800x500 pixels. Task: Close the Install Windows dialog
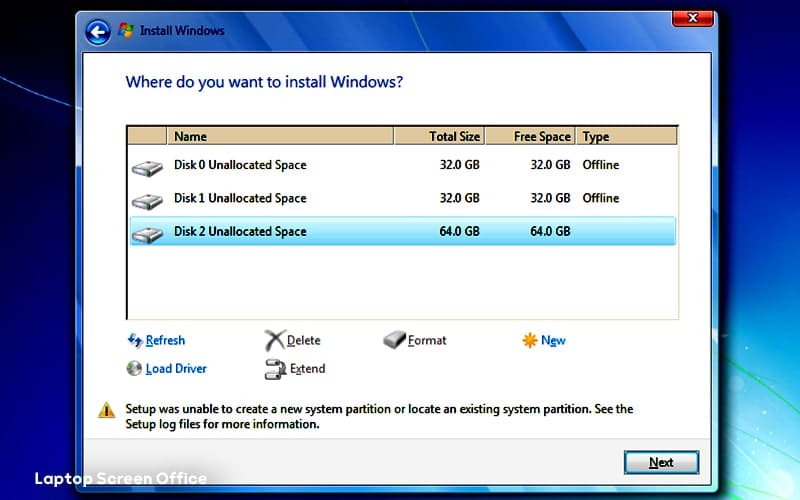pos(692,18)
